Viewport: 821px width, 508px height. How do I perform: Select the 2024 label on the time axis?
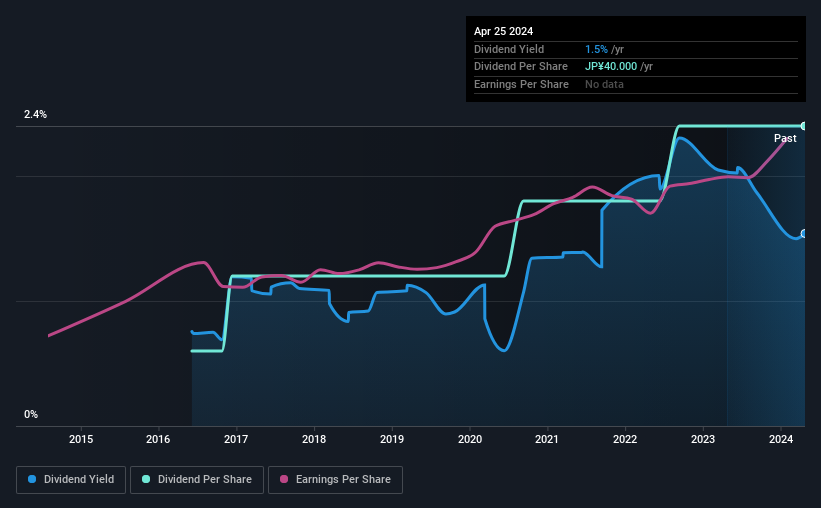(x=781, y=439)
